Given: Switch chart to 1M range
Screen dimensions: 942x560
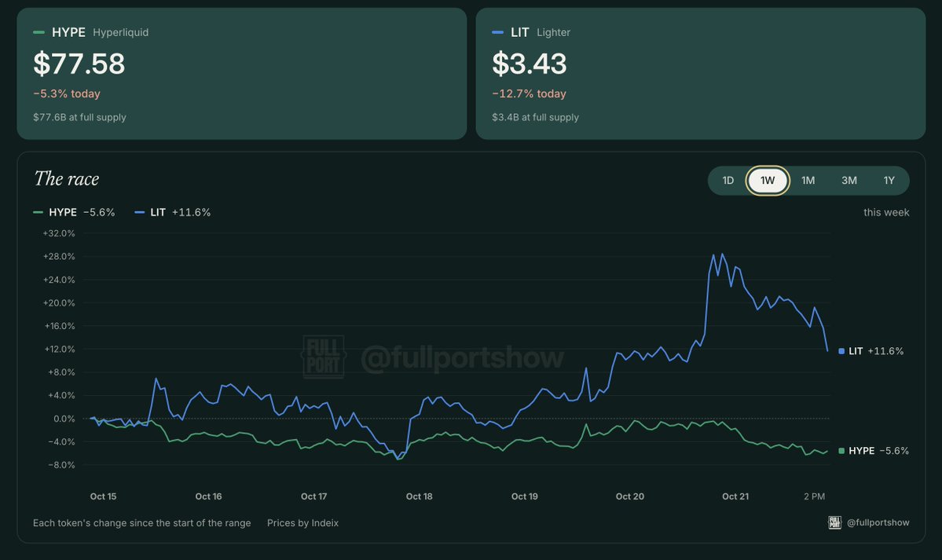Looking at the screenshot, I should [x=808, y=181].
